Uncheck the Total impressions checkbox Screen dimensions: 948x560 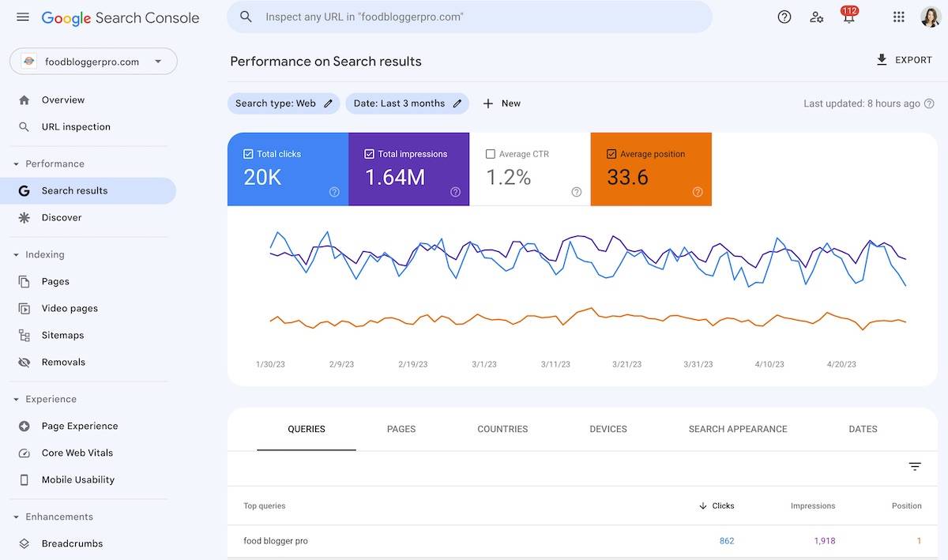pos(369,154)
